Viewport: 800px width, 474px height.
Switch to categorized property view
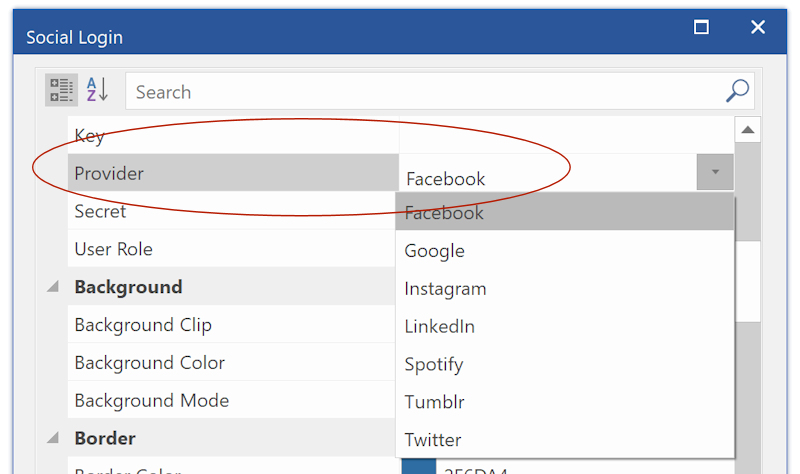pyautogui.click(x=61, y=90)
